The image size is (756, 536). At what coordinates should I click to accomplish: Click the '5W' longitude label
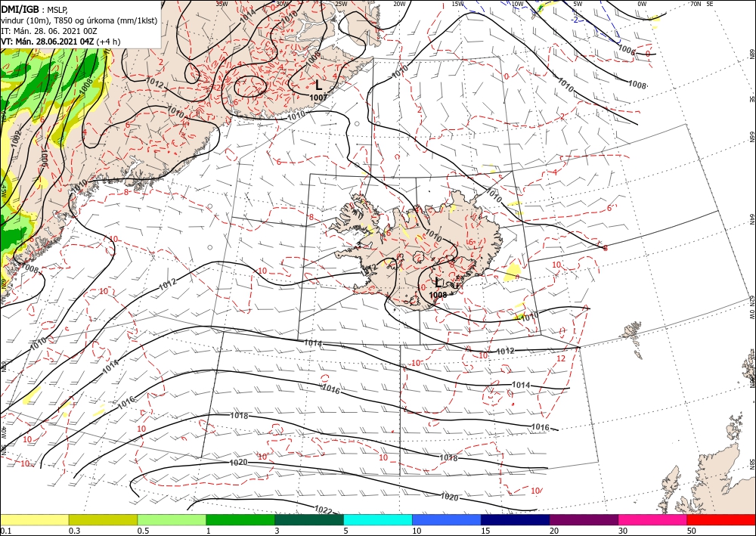click(x=578, y=4)
